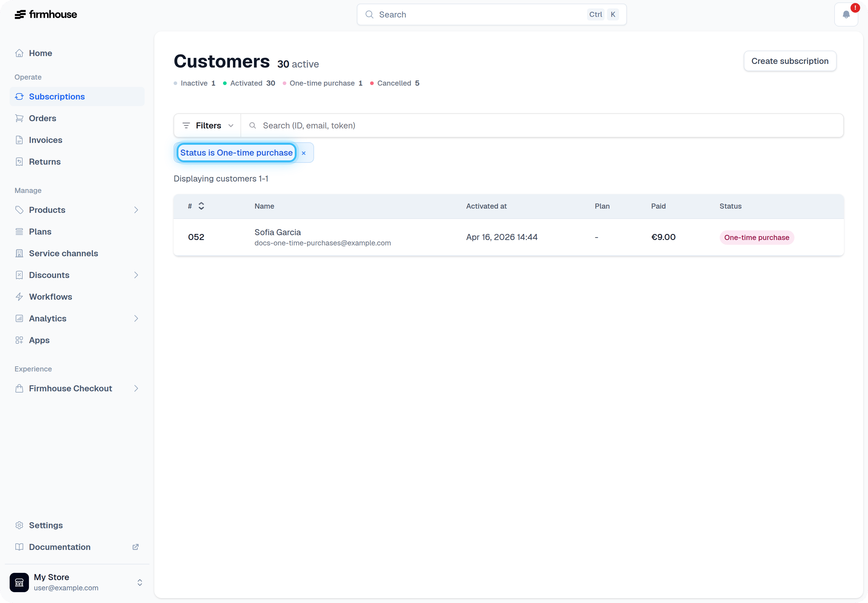
Task: Click the Filters funnel icon
Action: [x=186, y=125]
